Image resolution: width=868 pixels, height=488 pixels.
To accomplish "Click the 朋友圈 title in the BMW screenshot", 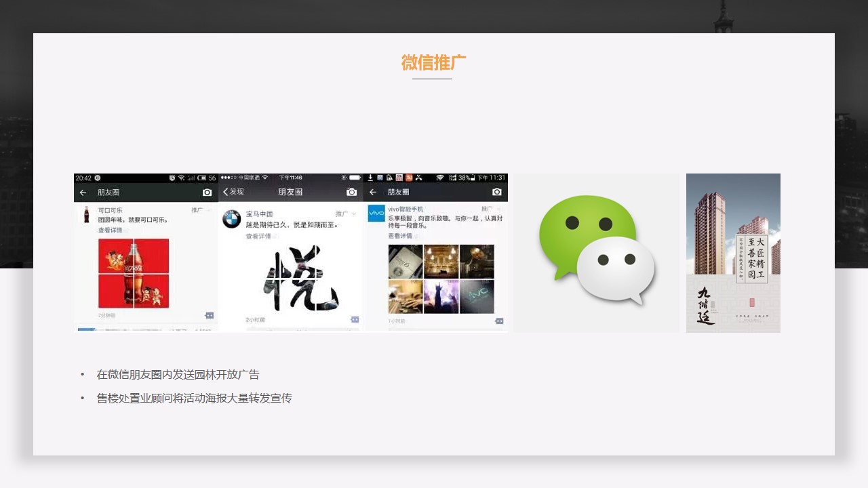I will (290, 192).
